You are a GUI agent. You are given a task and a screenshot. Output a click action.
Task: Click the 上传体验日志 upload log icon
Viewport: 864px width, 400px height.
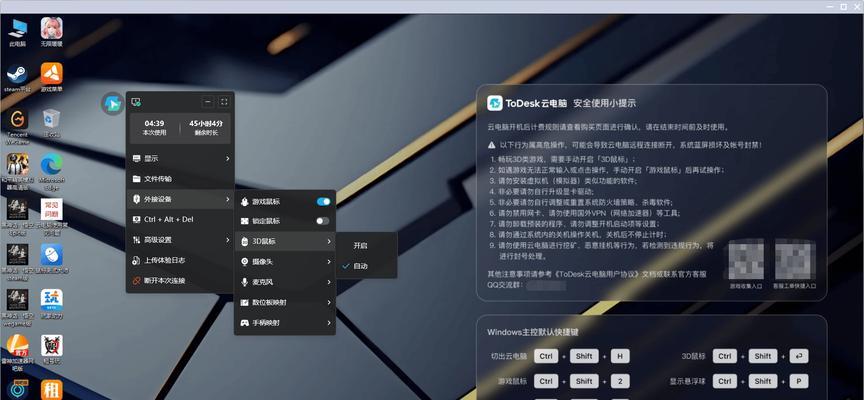coord(137,260)
